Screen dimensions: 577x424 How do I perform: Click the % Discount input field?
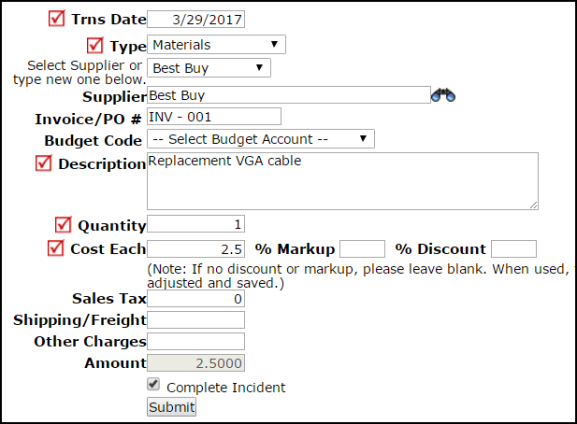pyautogui.click(x=514, y=249)
